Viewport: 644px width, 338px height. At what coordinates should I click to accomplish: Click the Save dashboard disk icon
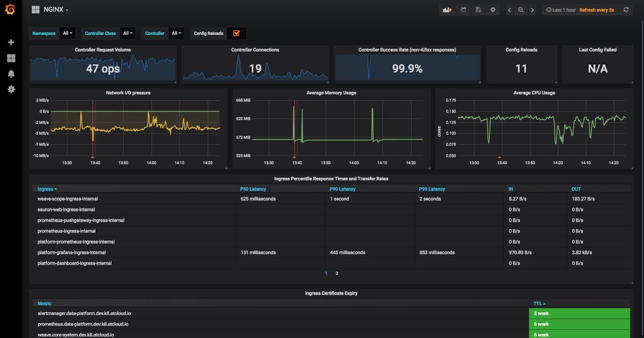[478, 10]
